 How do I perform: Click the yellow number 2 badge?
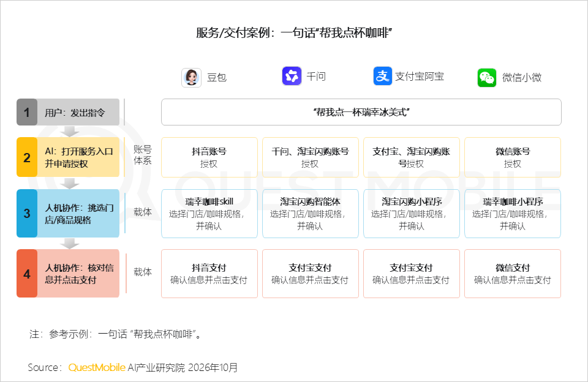(27, 157)
